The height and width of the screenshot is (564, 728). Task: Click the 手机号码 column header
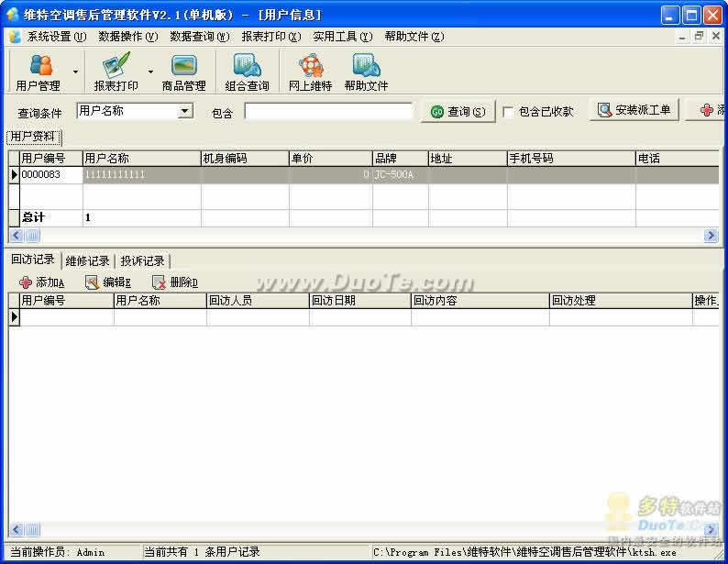571,159
